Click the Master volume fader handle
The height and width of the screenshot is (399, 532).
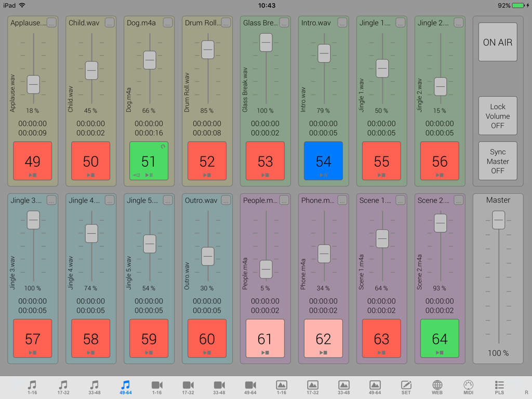(498, 220)
